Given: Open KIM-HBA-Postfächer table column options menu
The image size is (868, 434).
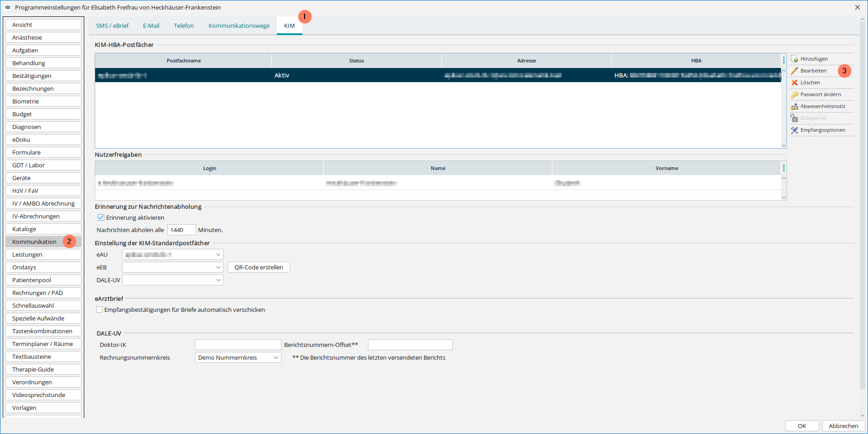Looking at the screenshot, I should coord(784,61).
